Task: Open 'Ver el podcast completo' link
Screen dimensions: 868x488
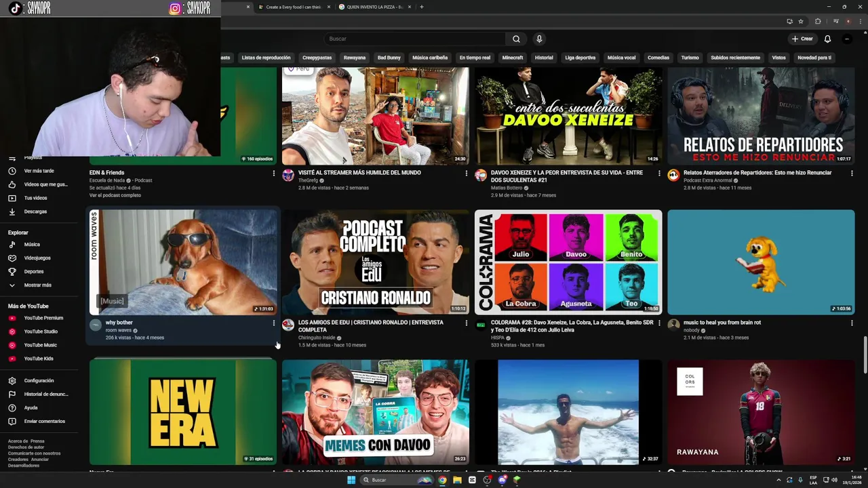Action: coord(115,195)
